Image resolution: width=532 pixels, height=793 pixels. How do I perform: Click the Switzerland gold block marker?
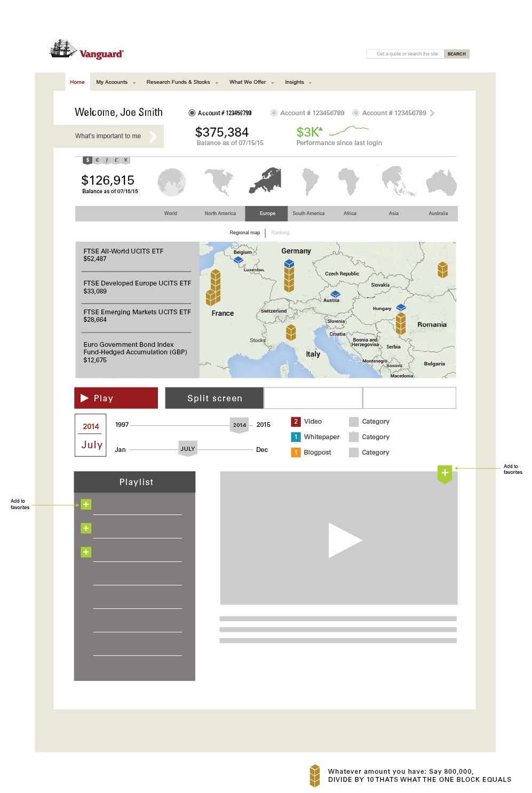[x=291, y=332]
